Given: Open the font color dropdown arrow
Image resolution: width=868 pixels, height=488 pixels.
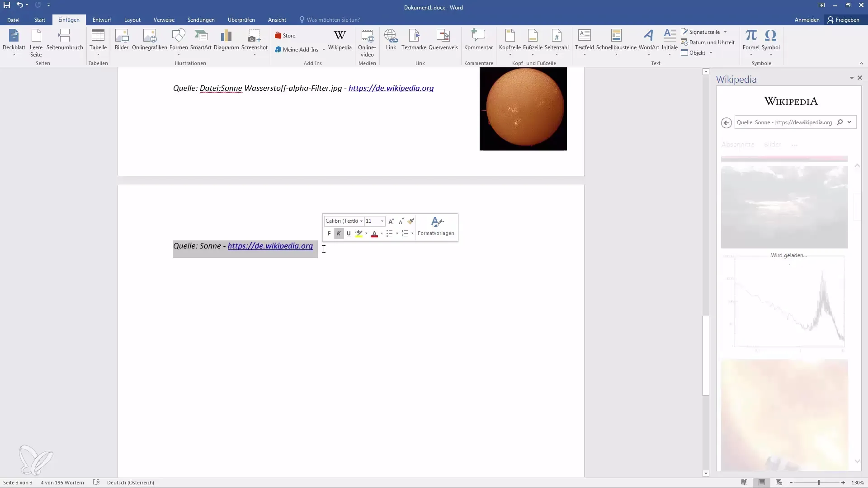Looking at the screenshot, I should pyautogui.click(x=382, y=234).
